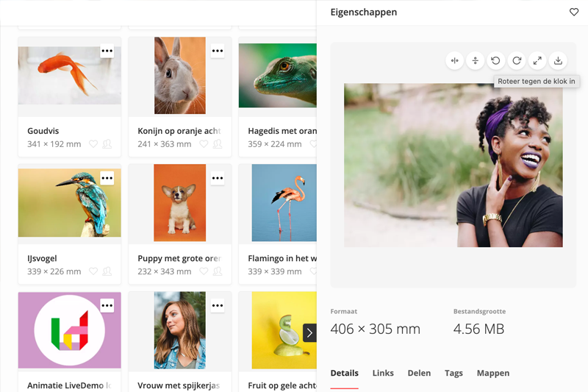Favorite the IJsvogel asset
588x392 pixels.
pos(93,271)
